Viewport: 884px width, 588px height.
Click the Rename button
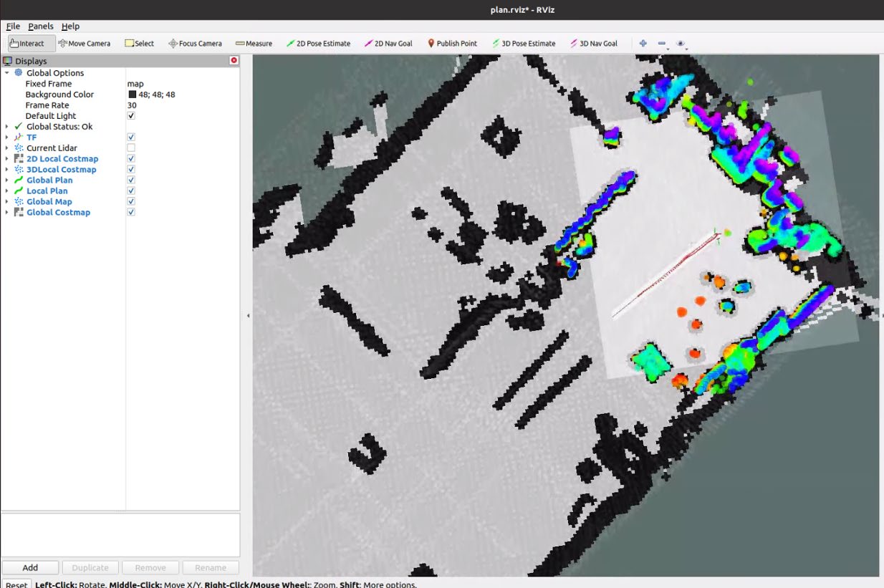pyautogui.click(x=211, y=568)
